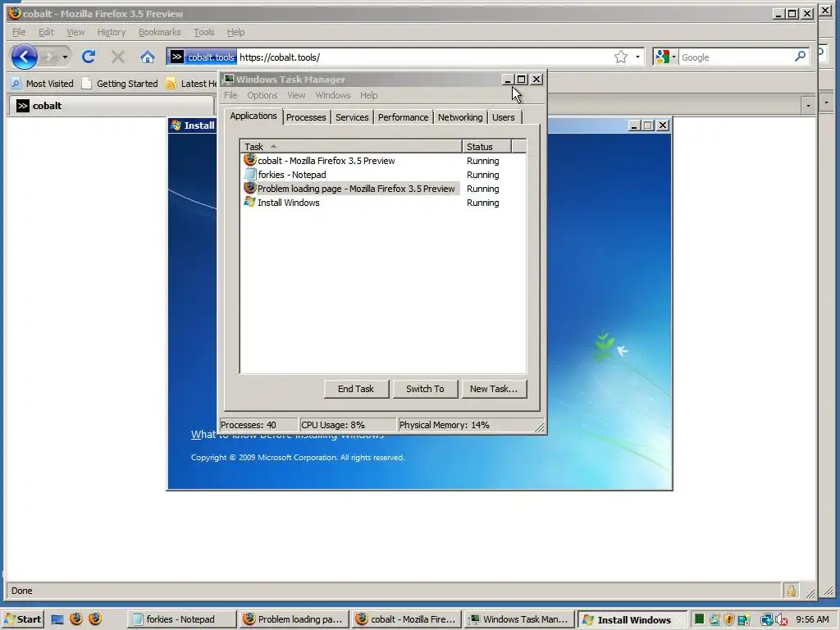The image size is (840, 630).
Task: Click the Show Desktop quick launch icon
Action: [57, 619]
